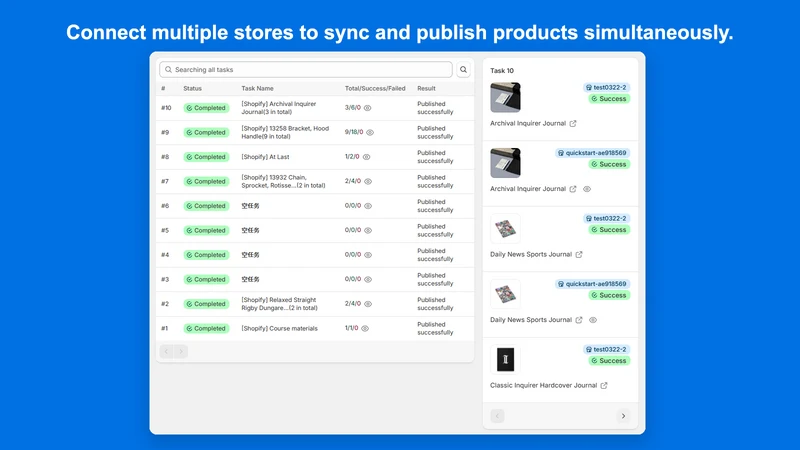Viewport: 800px width, 450px height.
Task: Click the Status column header
Action: 192,88
